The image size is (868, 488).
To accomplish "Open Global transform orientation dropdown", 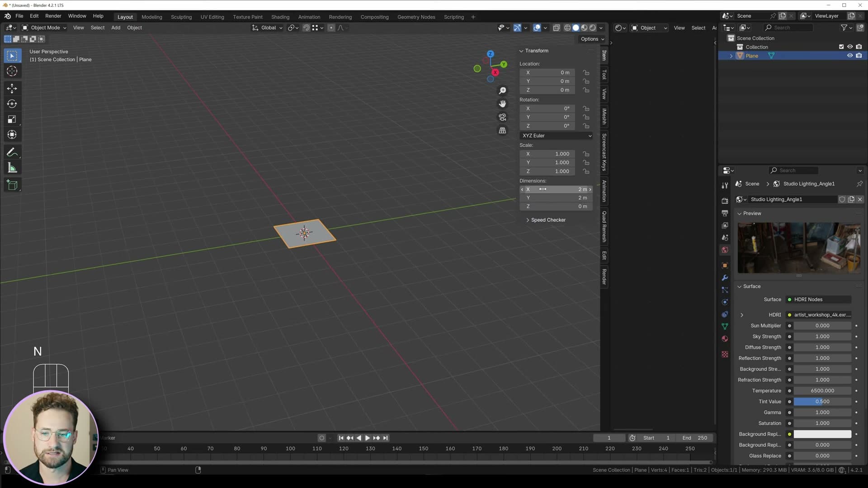I will (x=267, y=28).
